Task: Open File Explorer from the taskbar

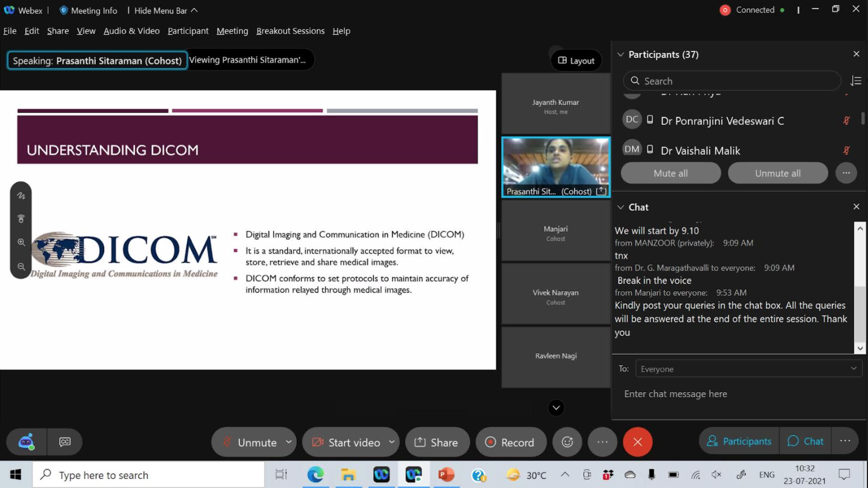Action: 348,474
